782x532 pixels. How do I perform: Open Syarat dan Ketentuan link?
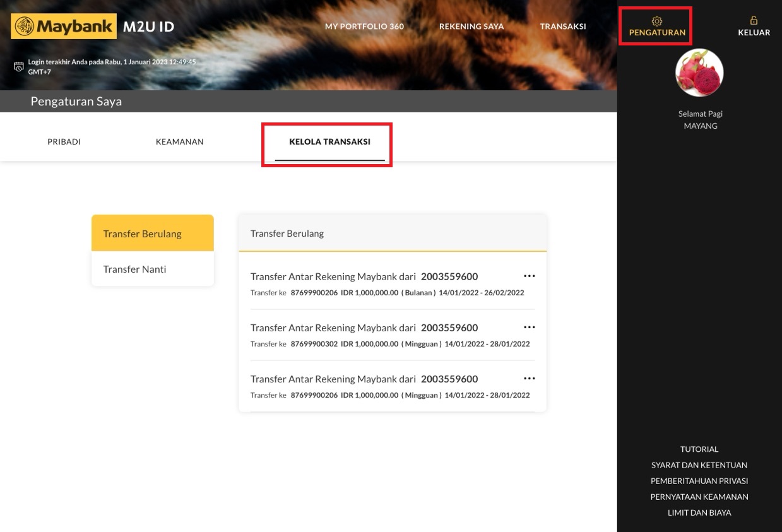coord(699,465)
